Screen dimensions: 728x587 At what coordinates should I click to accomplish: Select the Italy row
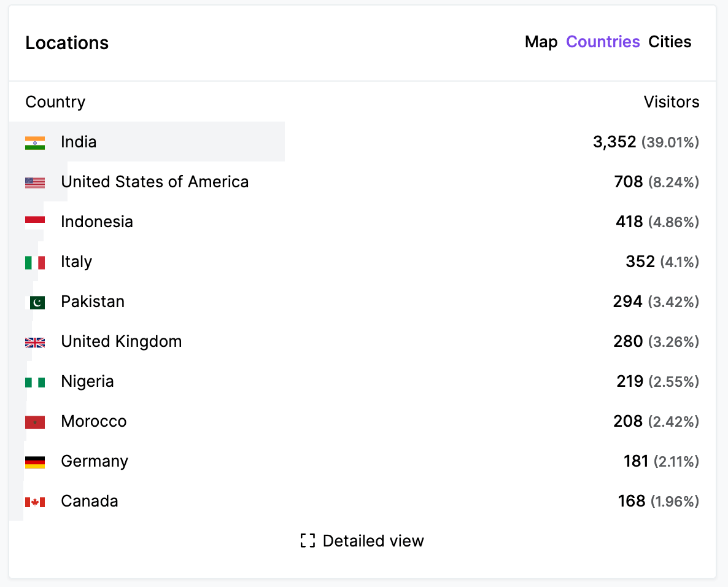click(x=246, y=262)
